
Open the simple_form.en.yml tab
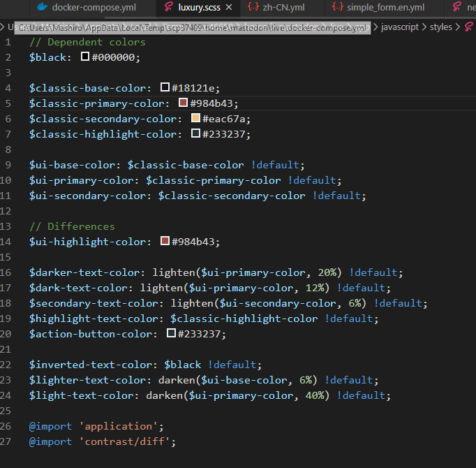pos(385,7)
